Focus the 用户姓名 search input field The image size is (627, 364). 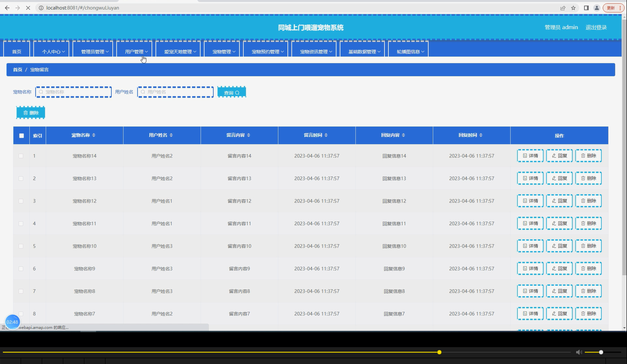click(x=175, y=92)
